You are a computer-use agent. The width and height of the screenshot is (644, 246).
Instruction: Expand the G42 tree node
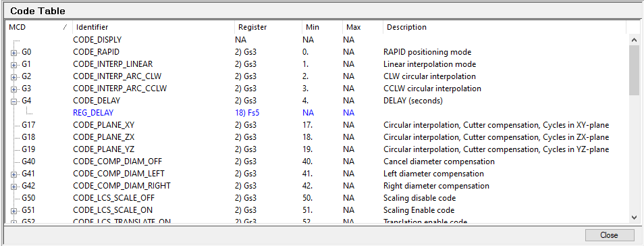tap(14, 187)
